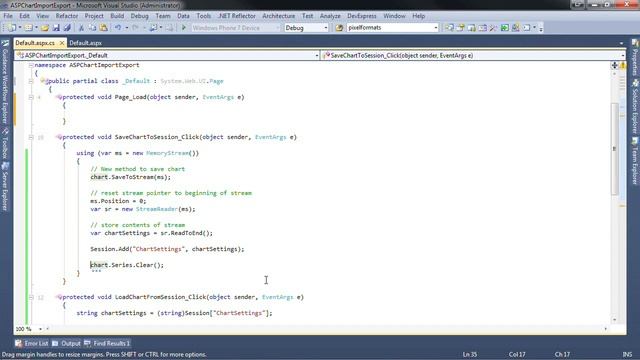
Task: Click the editor scroll down arrow
Action: coord(615,320)
